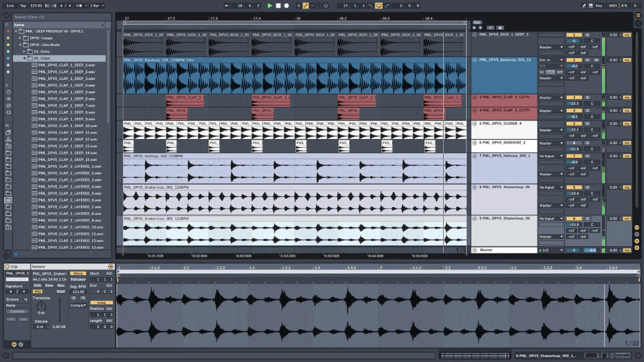Click the previous locator arrow button
The height and width of the screenshot is (362, 644).
coord(474,28)
